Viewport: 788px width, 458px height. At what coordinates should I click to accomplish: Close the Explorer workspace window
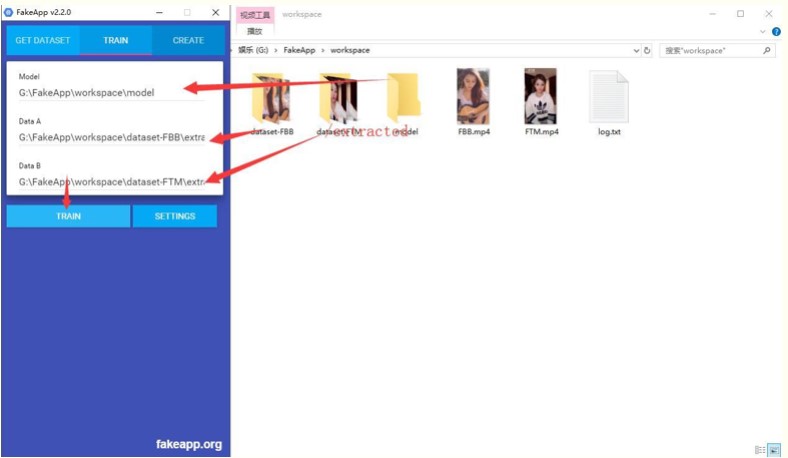[x=769, y=14]
